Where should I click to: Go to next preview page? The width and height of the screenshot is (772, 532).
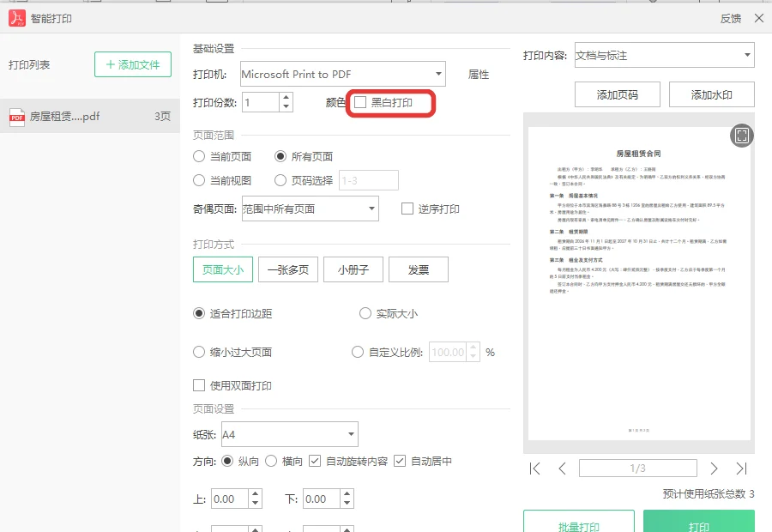tap(714, 469)
